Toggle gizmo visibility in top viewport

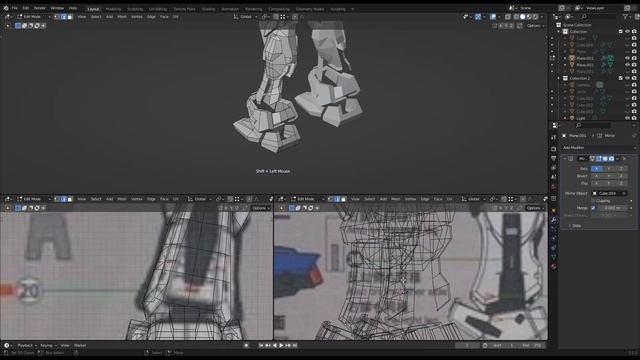tap(478, 17)
